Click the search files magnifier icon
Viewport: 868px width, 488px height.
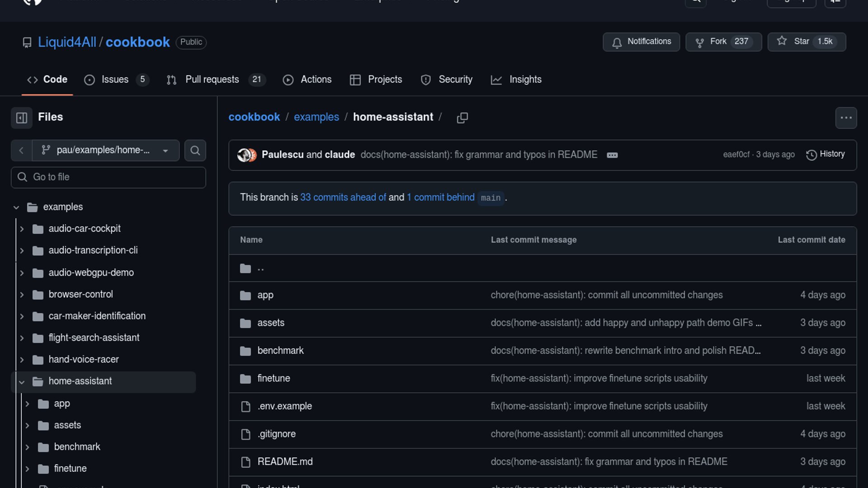point(195,150)
